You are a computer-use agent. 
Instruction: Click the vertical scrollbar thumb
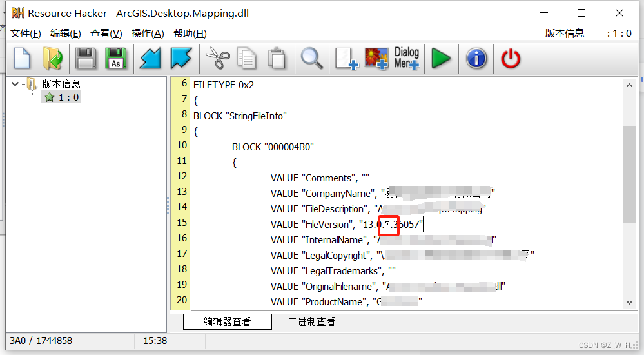click(629, 174)
